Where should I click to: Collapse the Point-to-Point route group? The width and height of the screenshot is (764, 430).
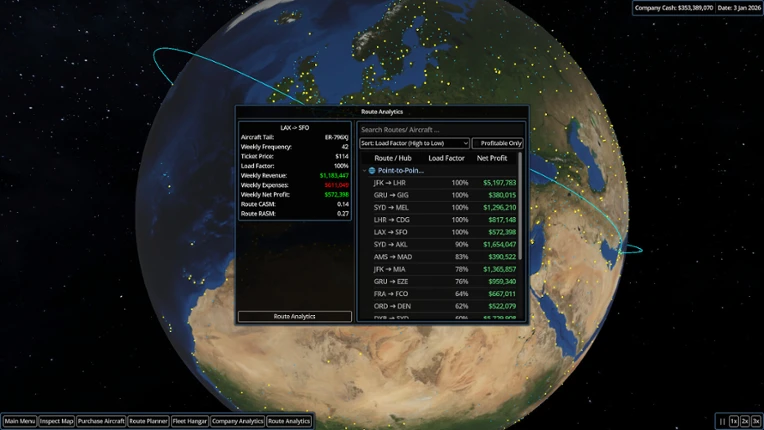[364, 170]
